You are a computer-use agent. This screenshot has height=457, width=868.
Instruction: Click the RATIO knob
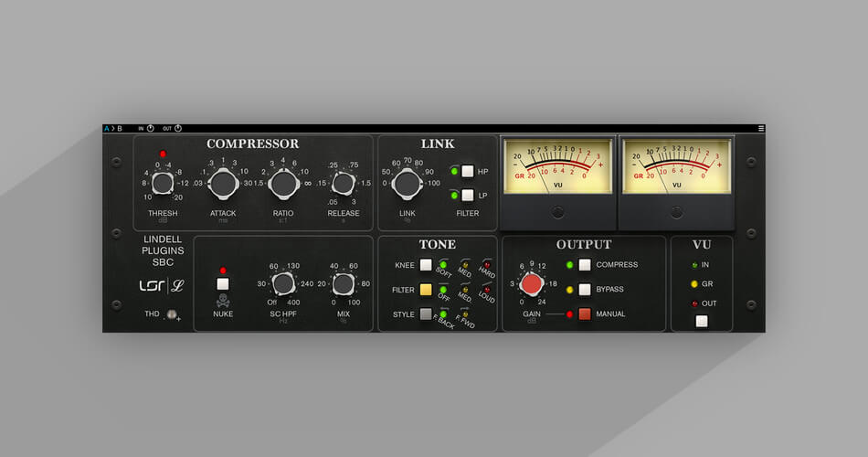(283, 184)
